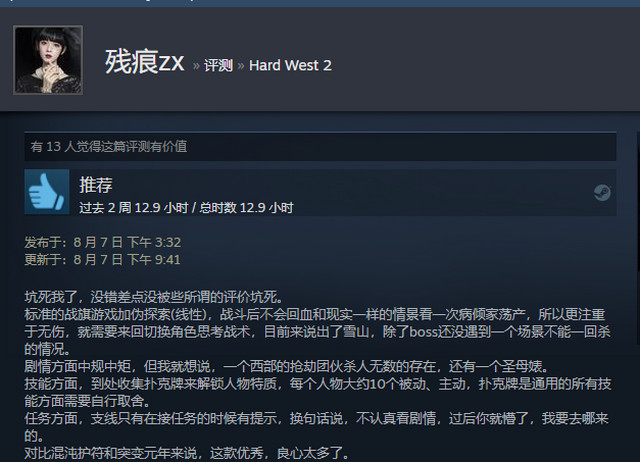The width and height of the screenshot is (640, 462).
Task: Select the 总时数 12.9 小时 playtime text
Action: (246, 208)
